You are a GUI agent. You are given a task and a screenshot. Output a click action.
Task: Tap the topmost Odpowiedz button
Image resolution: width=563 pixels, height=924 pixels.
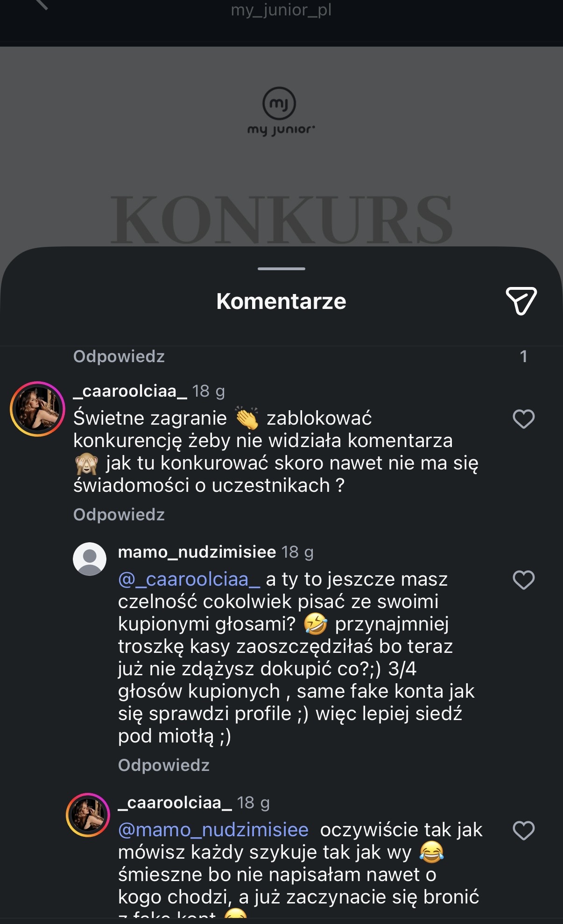119,357
